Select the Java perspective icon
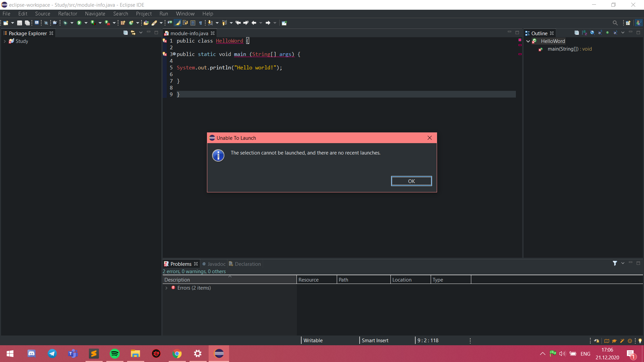Viewport: 644px width, 362px height. coord(639,23)
